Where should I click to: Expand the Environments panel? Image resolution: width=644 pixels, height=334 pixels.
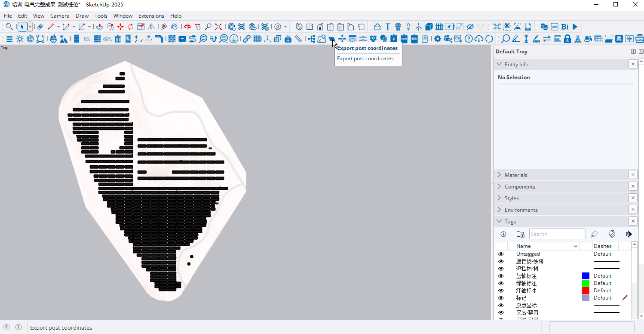499,210
